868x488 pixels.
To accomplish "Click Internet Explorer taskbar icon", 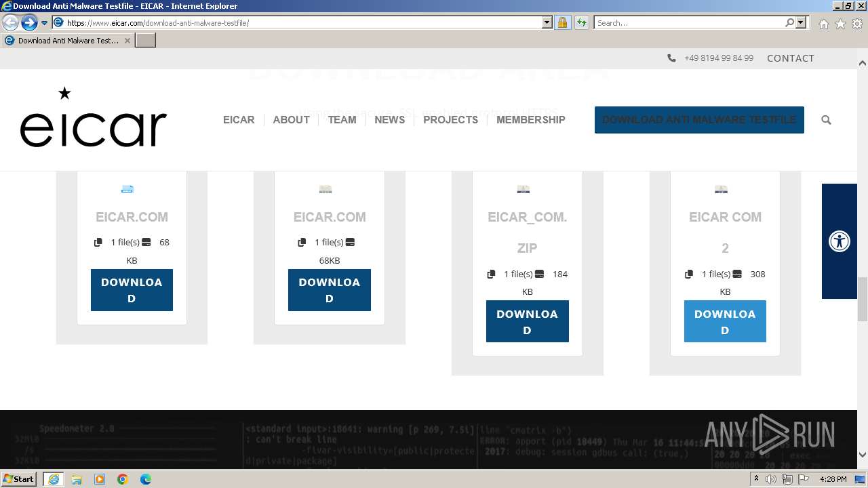I will tap(53, 479).
